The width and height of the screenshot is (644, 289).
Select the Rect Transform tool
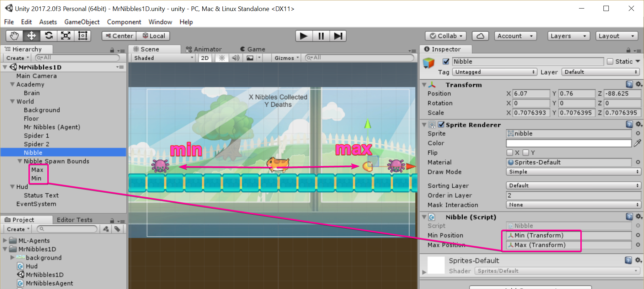coord(83,36)
